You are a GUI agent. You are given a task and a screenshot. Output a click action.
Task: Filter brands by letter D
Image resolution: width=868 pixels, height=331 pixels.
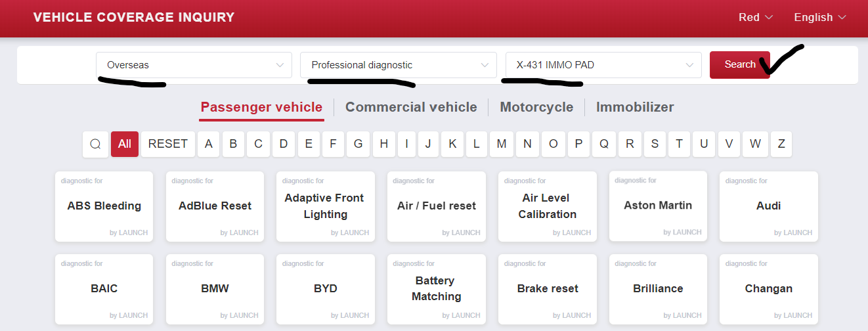283,144
